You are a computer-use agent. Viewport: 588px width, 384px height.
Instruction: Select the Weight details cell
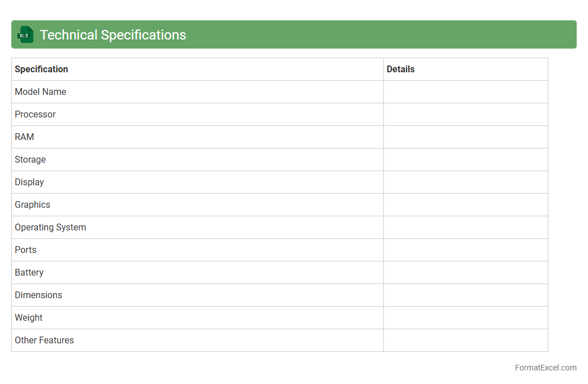[465, 317]
